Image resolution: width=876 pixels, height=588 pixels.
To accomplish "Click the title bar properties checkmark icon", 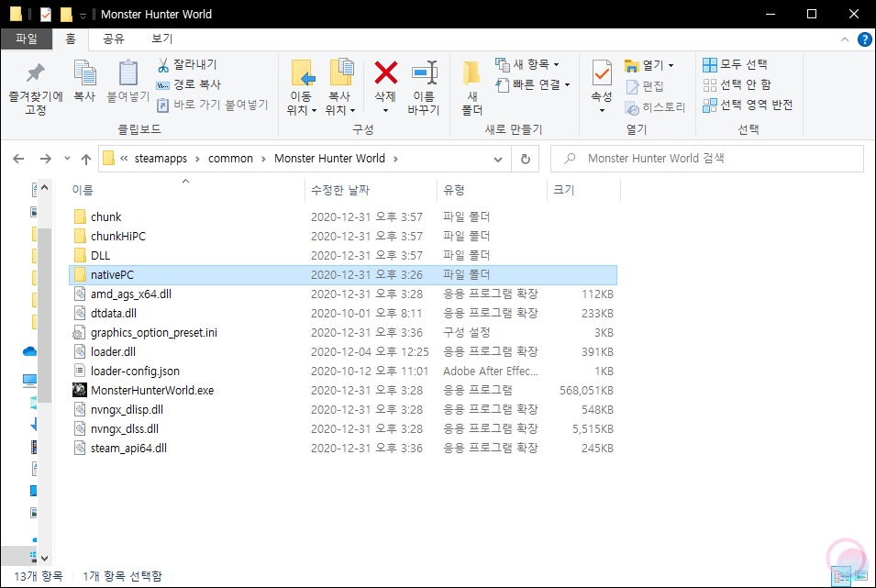I will click(x=46, y=14).
